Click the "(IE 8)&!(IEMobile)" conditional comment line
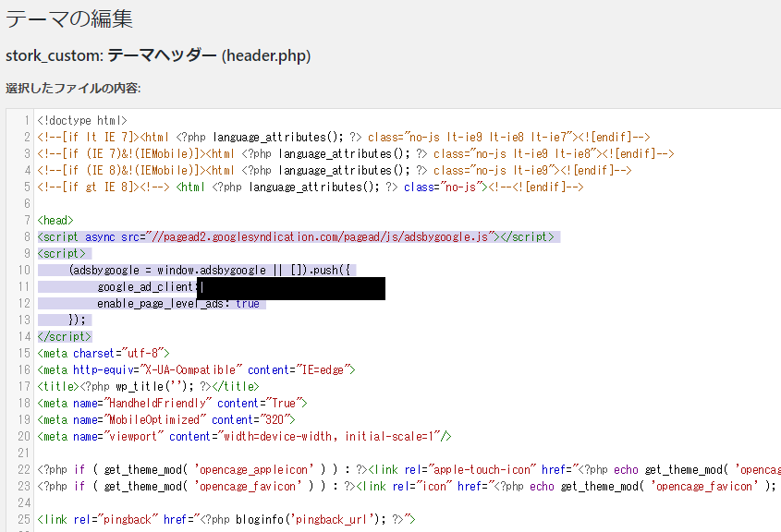 (335, 170)
